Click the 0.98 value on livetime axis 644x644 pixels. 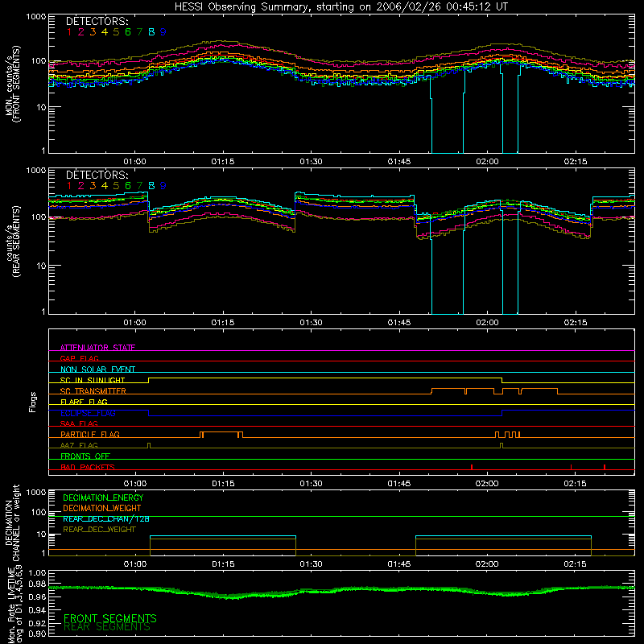click(x=37, y=583)
